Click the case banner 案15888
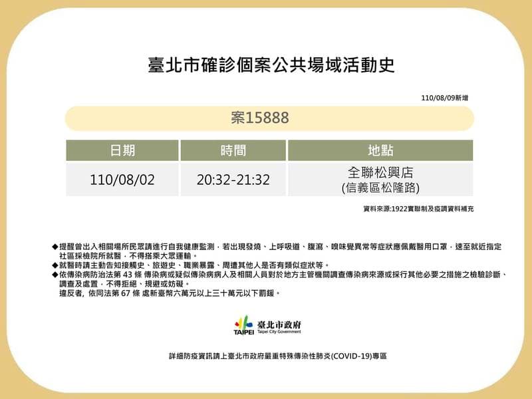532x399 pixels. 269,118
